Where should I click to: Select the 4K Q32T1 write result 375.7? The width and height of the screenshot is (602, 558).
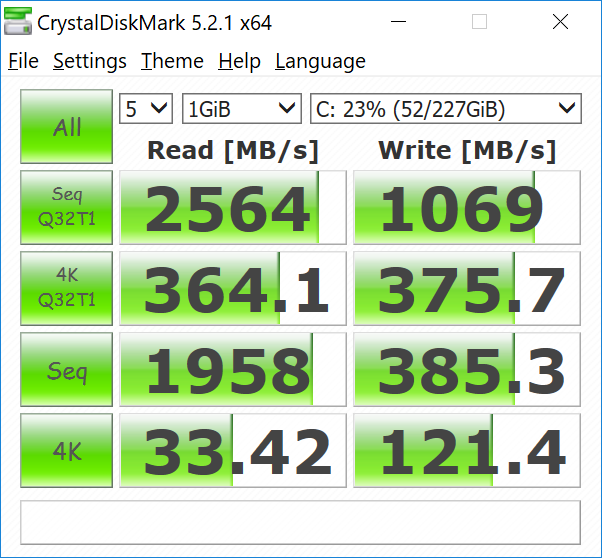coord(467,288)
